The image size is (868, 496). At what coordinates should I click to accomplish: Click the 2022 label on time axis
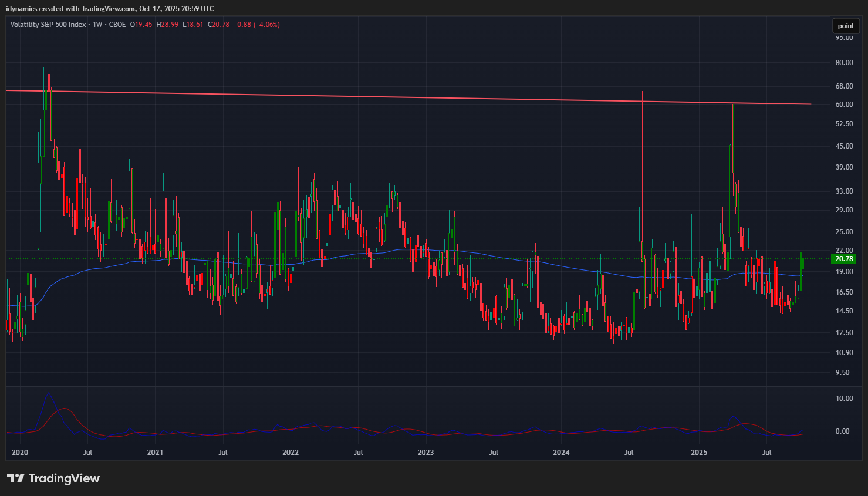pos(291,453)
